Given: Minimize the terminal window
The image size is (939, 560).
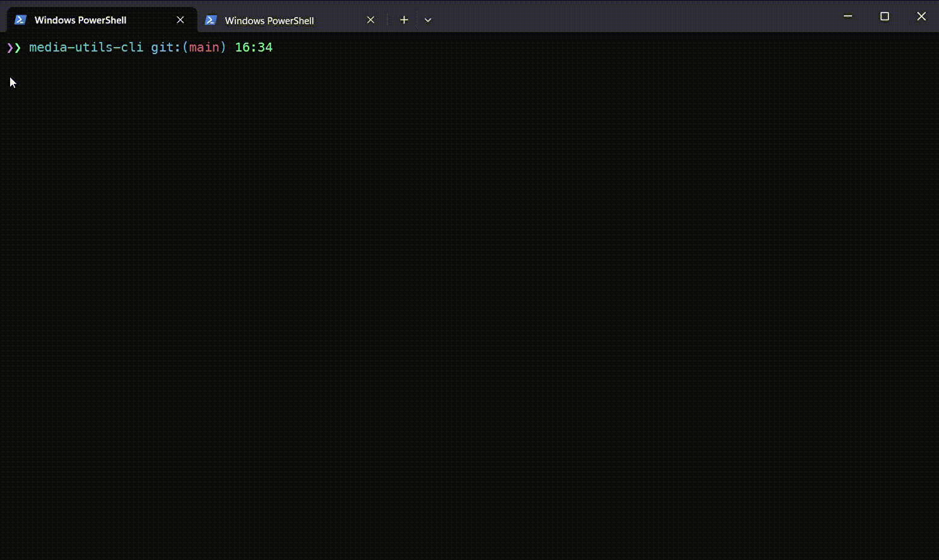Looking at the screenshot, I should tap(848, 16).
